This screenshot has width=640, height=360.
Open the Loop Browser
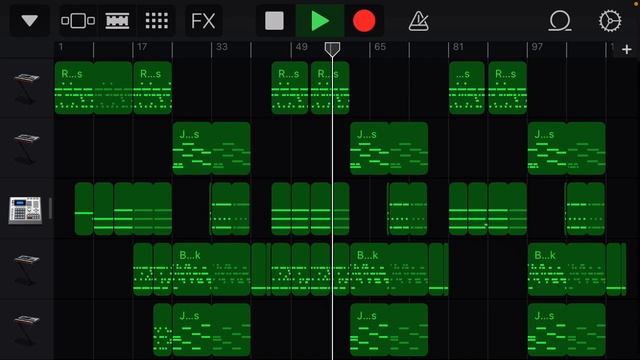click(x=560, y=20)
